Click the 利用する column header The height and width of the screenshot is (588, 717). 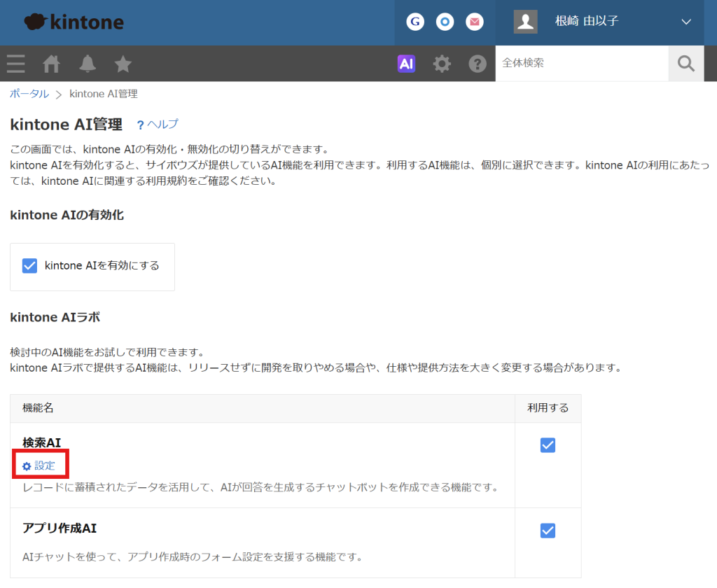pos(548,408)
